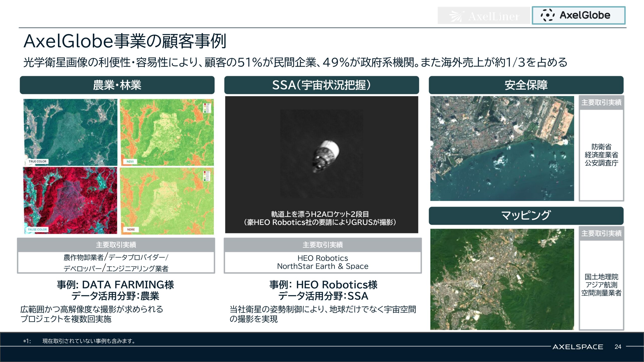Click the 国土地理院 entry

tap(601, 277)
